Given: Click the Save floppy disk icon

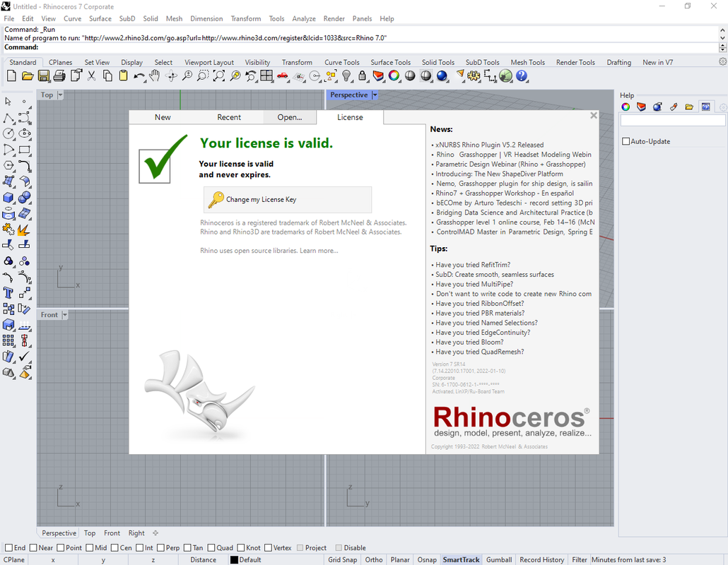Looking at the screenshot, I should coord(44,76).
